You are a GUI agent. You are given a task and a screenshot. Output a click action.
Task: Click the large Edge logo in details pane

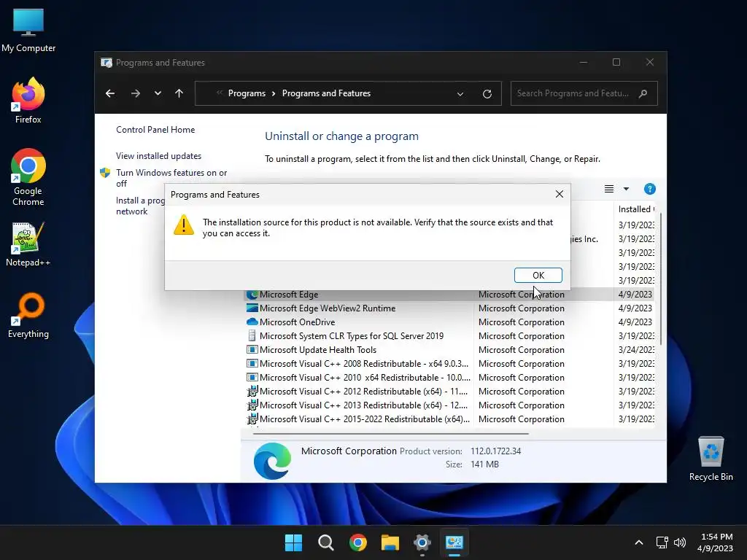point(272,461)
